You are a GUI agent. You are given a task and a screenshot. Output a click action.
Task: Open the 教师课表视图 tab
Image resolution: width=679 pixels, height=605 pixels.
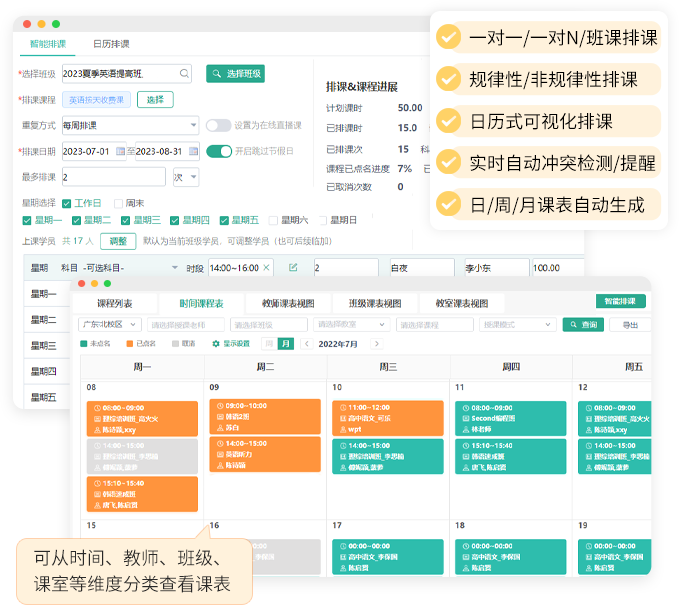click(x=287, y=303)
